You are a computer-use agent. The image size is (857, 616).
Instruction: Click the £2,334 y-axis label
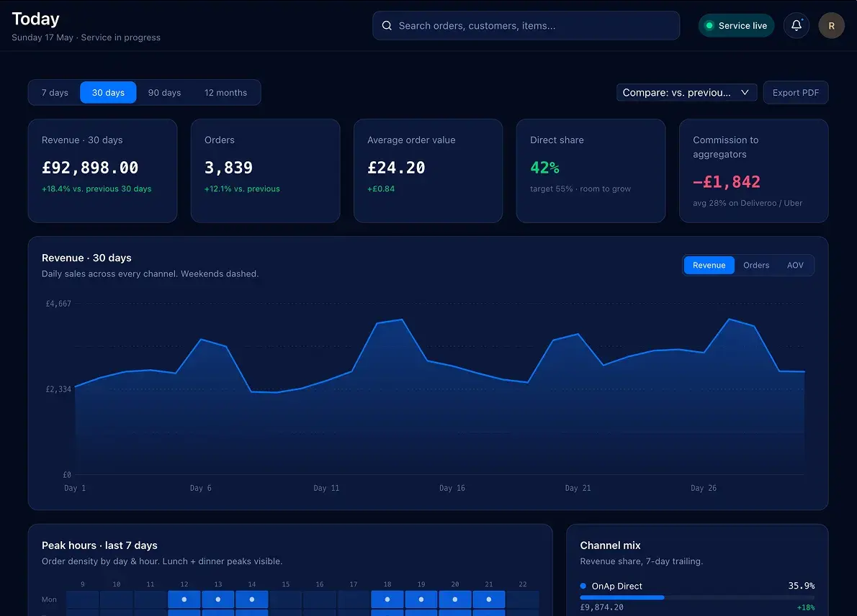[58, 389]
